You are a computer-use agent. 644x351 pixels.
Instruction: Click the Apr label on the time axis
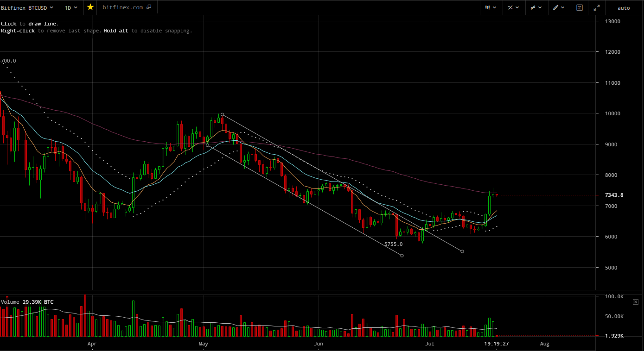(x=92, y=344)
